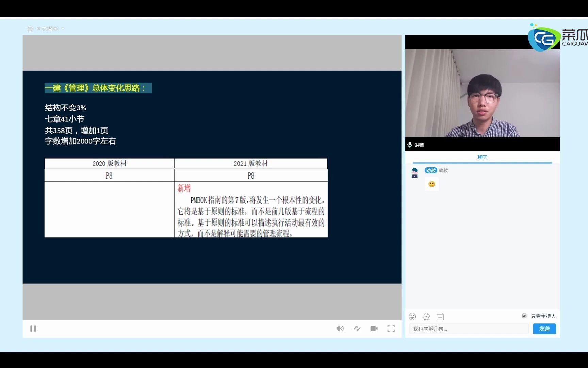Click the microphone icon next to 讲师
This screenshot has width=588, height=368.
tap(410, 145)
